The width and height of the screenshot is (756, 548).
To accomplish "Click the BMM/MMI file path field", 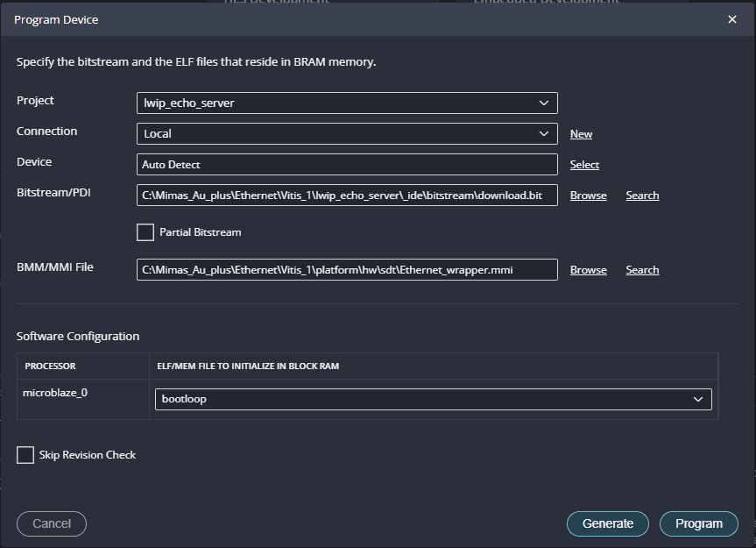I will click(347, 270).
